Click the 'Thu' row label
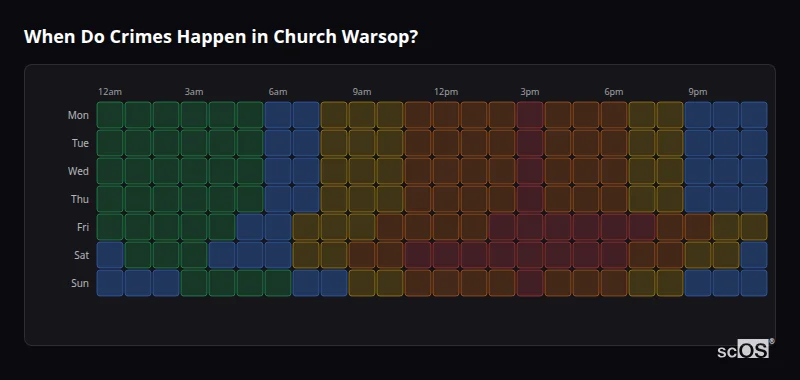800x380 pixels. coord(80,199)
